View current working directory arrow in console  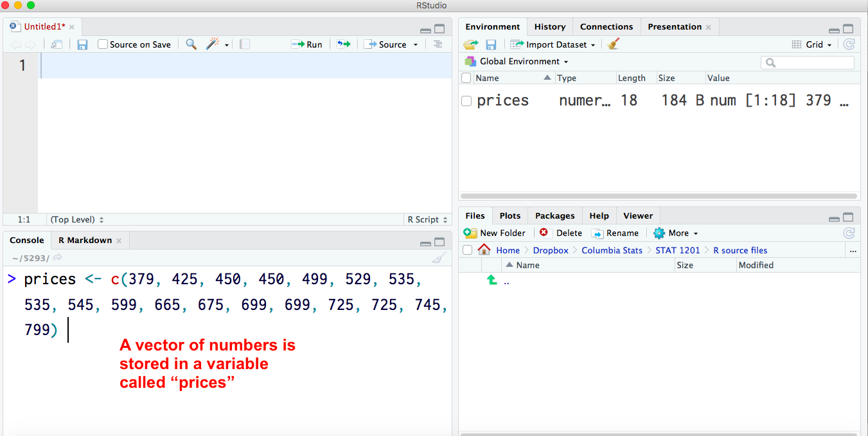pyautogui.click(x=57, y=258)
